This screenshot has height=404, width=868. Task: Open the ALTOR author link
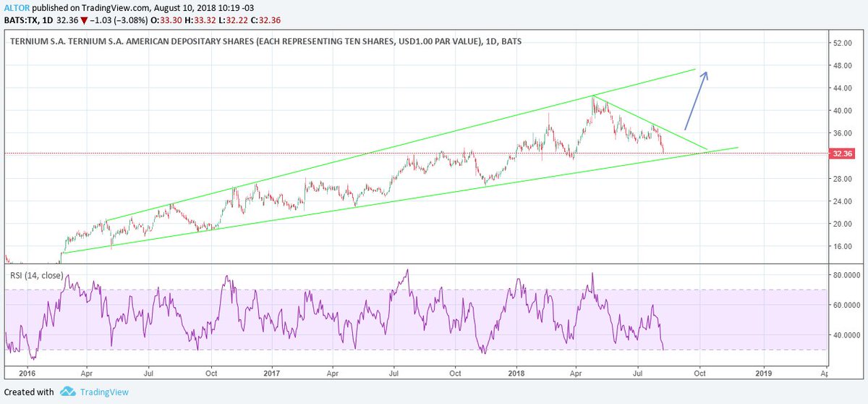[15, 7]
